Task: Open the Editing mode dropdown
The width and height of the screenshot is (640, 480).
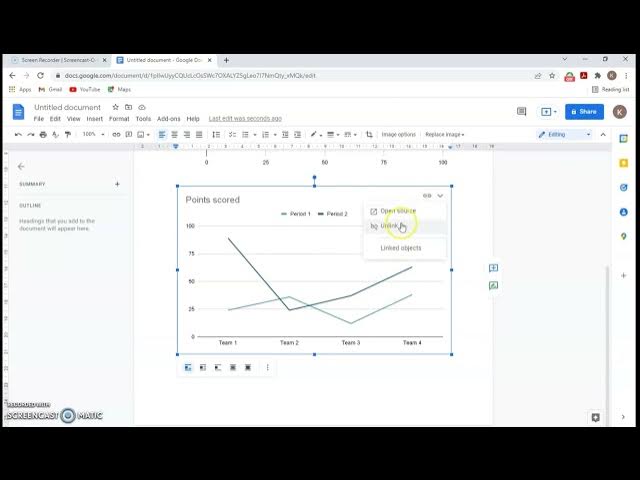Action: (x=565, y=134)
